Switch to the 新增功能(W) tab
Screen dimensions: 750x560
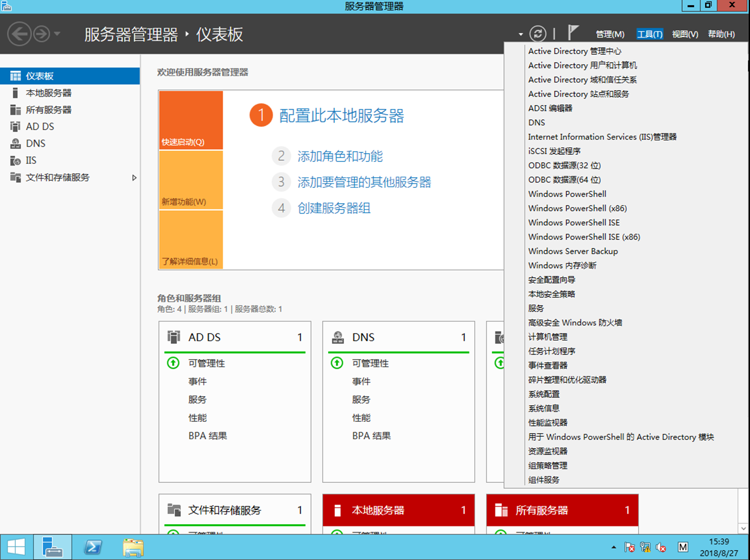(x=191, y=180)
